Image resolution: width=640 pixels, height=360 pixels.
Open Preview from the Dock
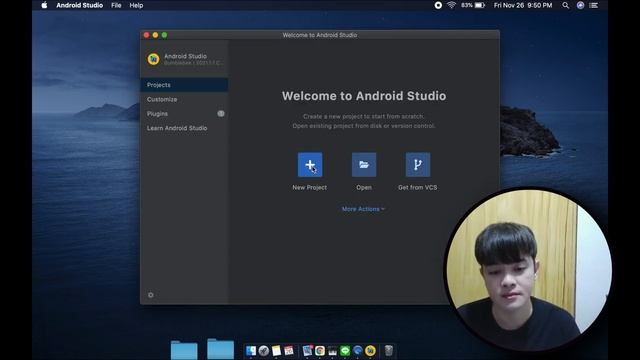[307, 351]
